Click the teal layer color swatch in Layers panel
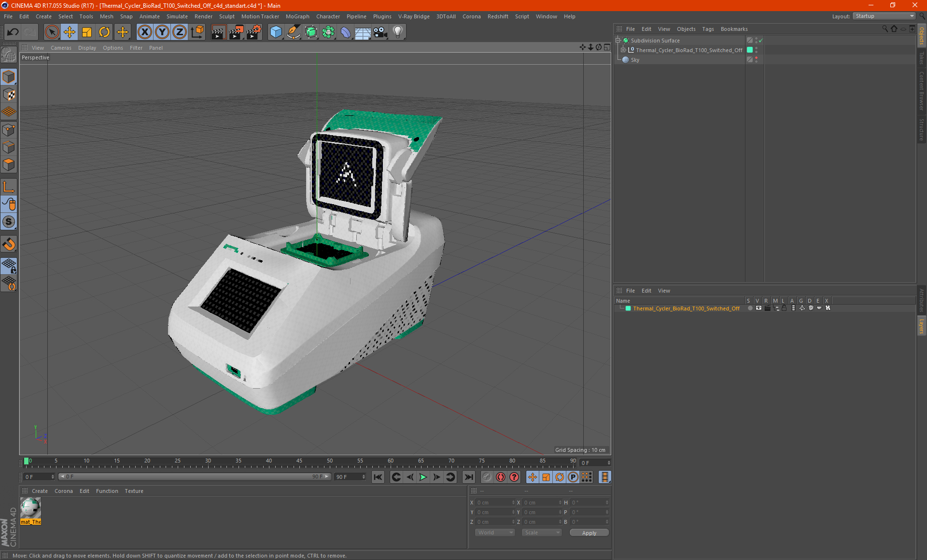 click(628, 308)
